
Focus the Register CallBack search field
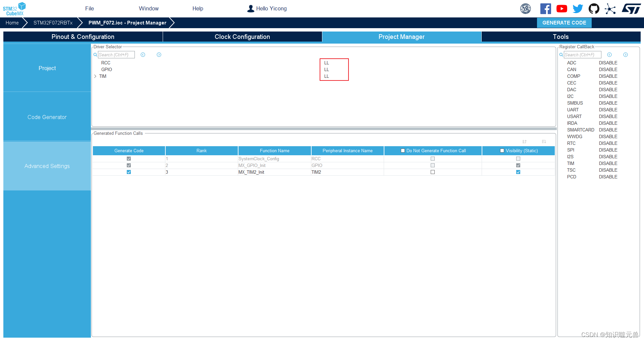pos(582,55)
